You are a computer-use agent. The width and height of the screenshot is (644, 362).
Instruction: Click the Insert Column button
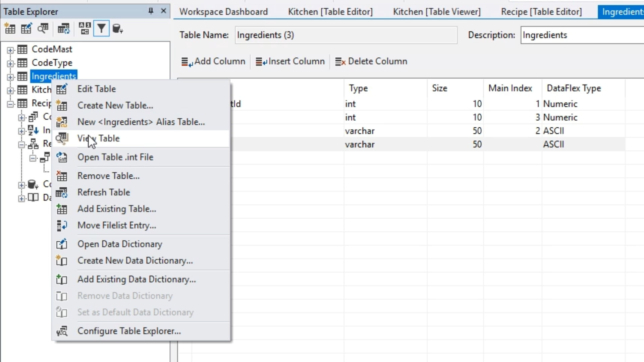[x=290, y=61]
